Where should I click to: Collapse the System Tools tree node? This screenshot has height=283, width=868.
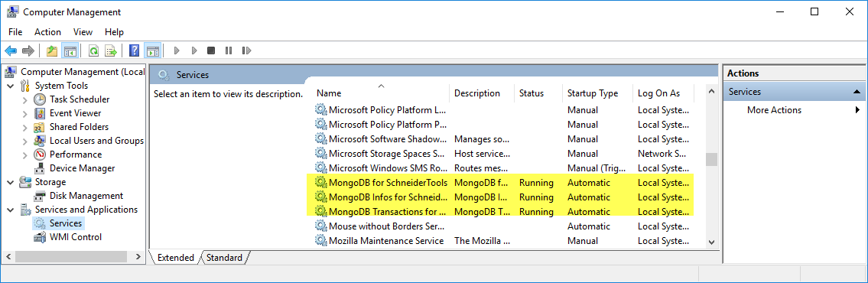pos(11,86)
